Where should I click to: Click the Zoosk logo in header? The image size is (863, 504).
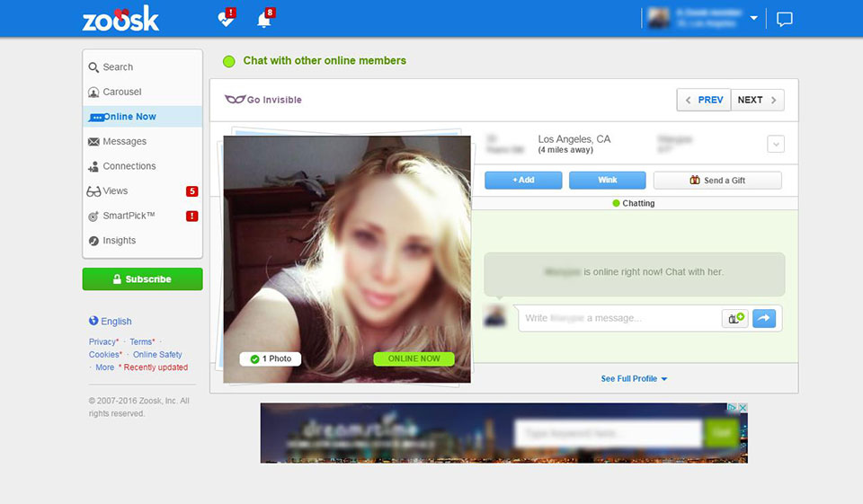click(x=120, y=18)
